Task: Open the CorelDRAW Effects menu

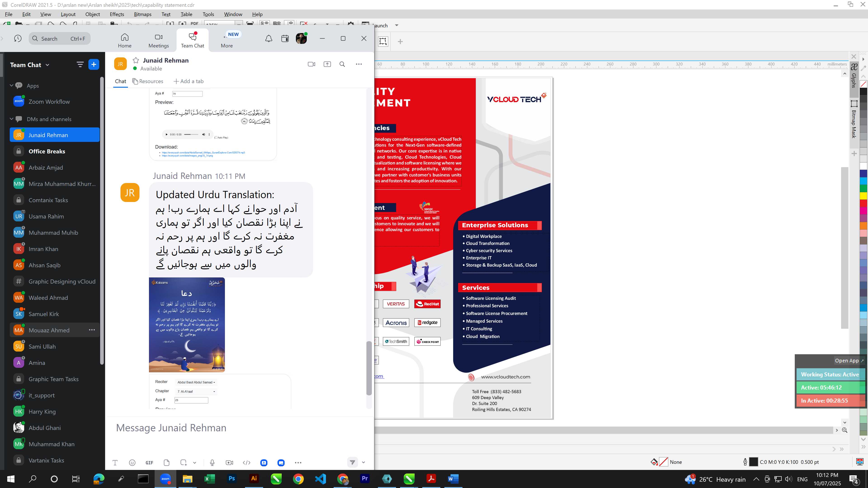Action: [117, 14]
